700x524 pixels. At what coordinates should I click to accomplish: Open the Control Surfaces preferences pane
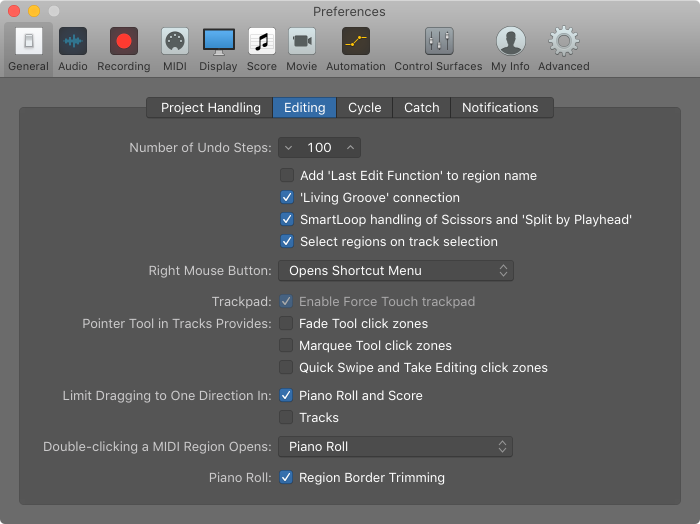click(438, 49)
